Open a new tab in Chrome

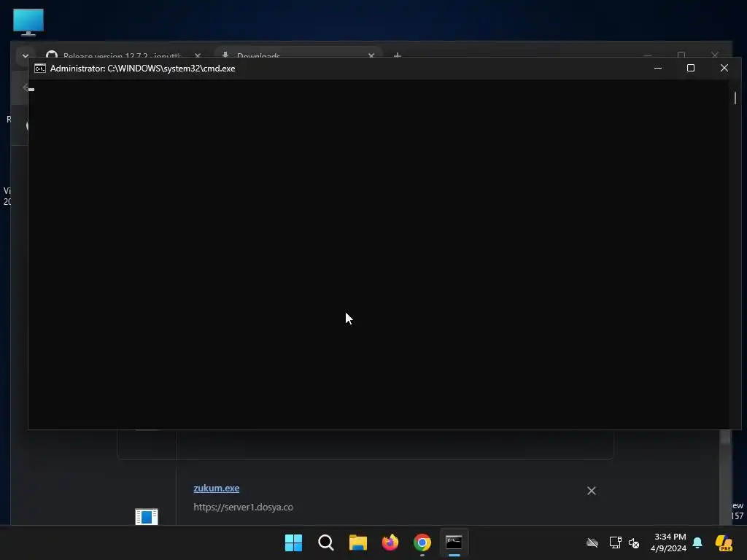pos(398,55)
